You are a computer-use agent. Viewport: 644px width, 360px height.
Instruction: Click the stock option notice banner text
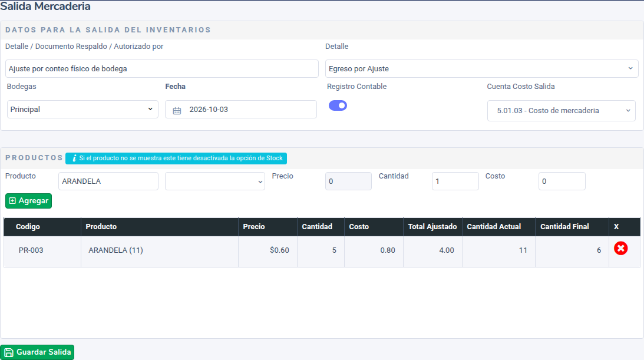pyautogui.click(x=181, y=158)
